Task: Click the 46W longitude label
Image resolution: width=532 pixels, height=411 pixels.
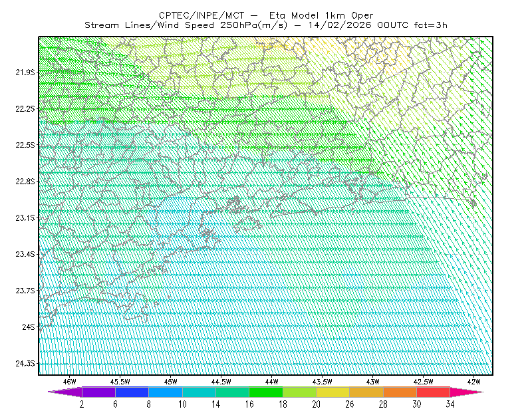Action: 70,382
